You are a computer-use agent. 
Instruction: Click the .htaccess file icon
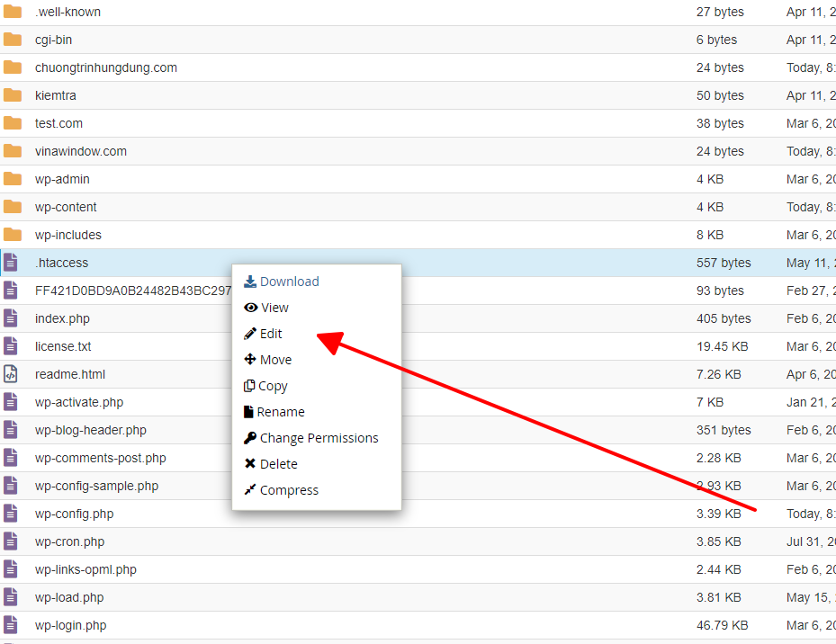point(11,263)
